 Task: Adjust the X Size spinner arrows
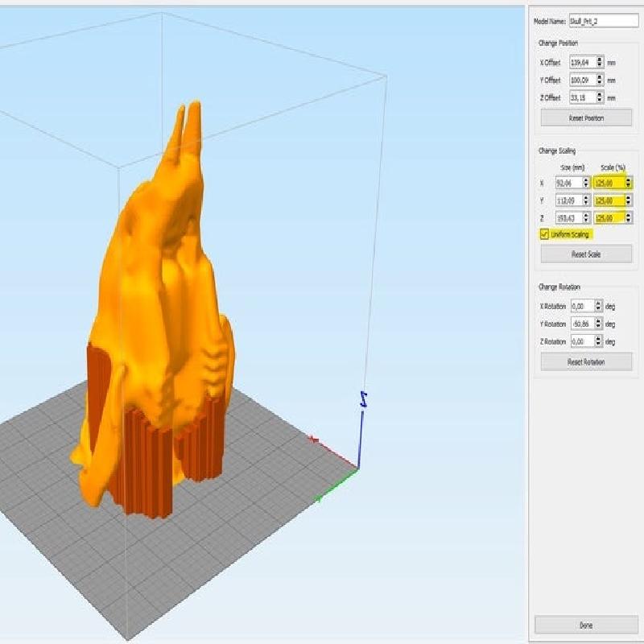[x=587, y=183]
